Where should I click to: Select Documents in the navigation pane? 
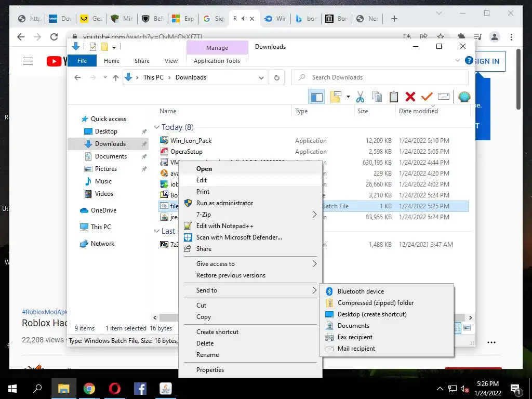click(x=111, y=156)
